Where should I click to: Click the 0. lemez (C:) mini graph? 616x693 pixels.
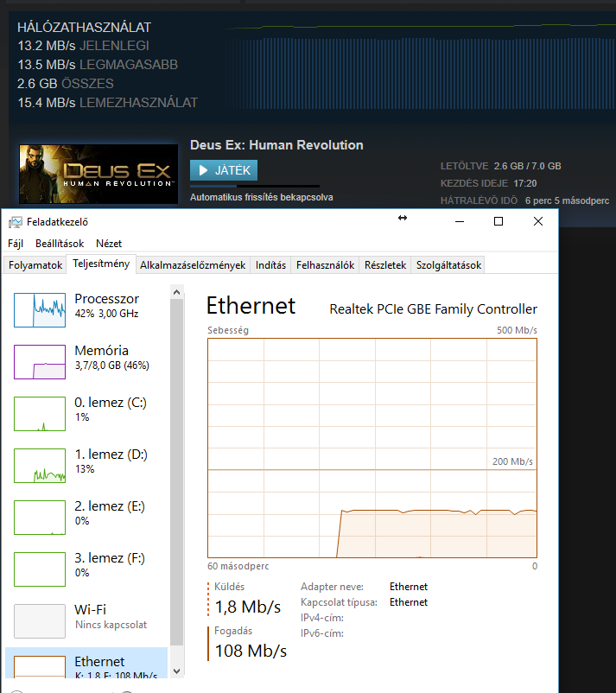[x=40, y=414]
